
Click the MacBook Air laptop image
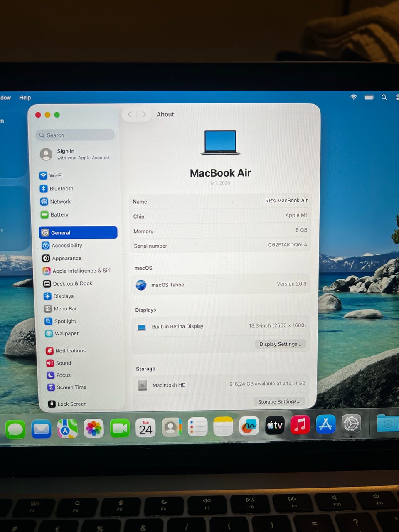(x=220, y=143)
